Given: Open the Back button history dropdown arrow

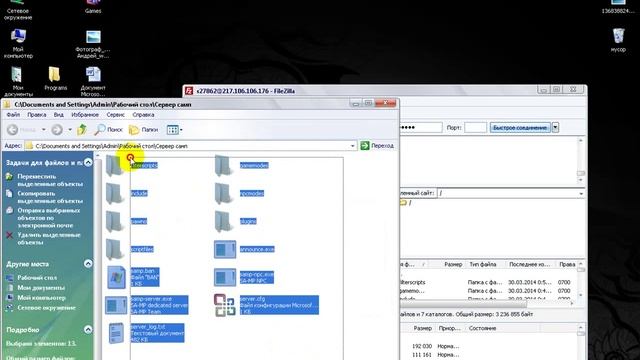Looking at the screenshot, I should (43, 130).
